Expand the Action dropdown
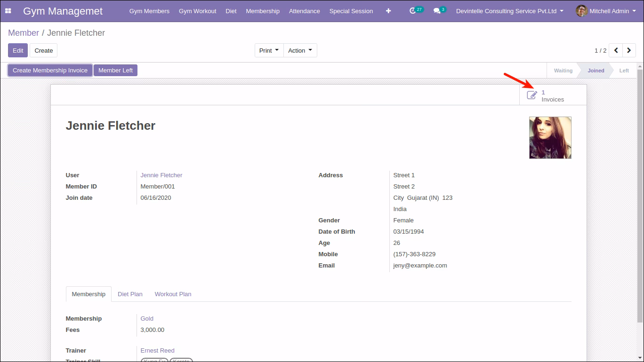644x362 pixels. point(300,50)
